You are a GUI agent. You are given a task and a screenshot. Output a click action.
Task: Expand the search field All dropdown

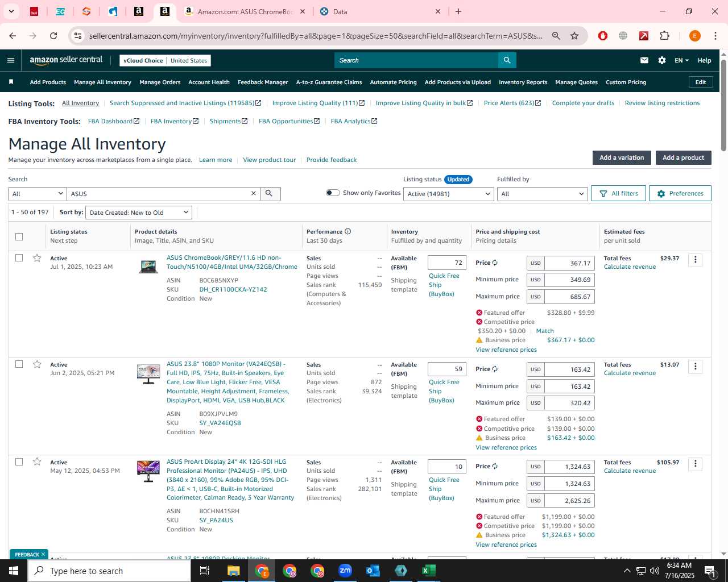coord(38,194)
